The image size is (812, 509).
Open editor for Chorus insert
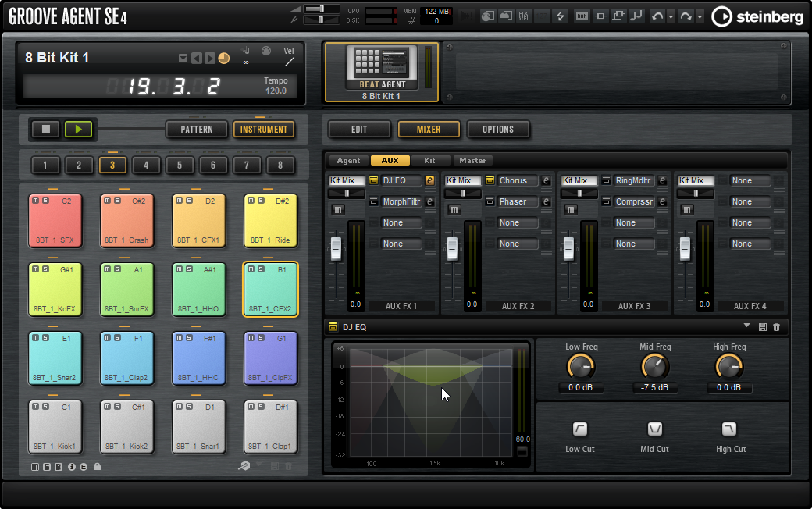(x=546, y=180)
